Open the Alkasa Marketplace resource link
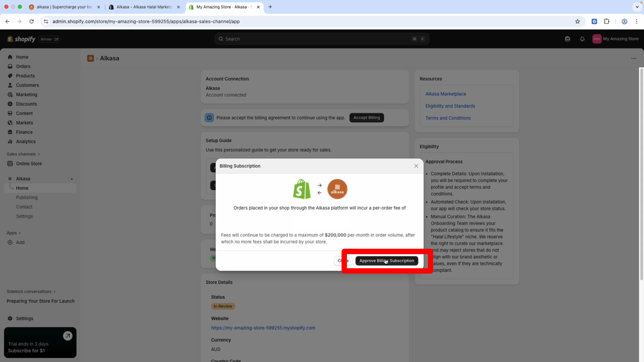This screenshot has height=362, width=644. pos(446,94)
